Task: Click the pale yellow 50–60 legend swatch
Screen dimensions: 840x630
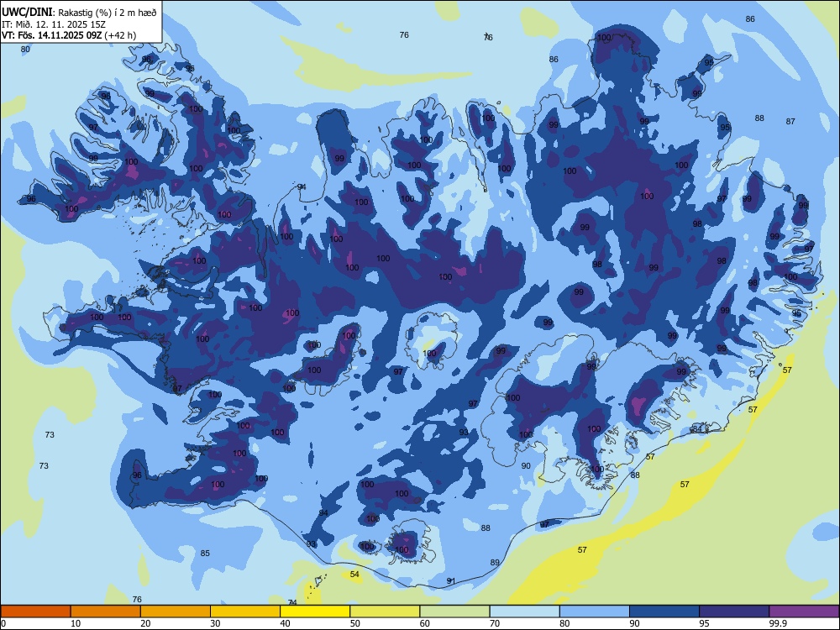Action: [386, 612]
